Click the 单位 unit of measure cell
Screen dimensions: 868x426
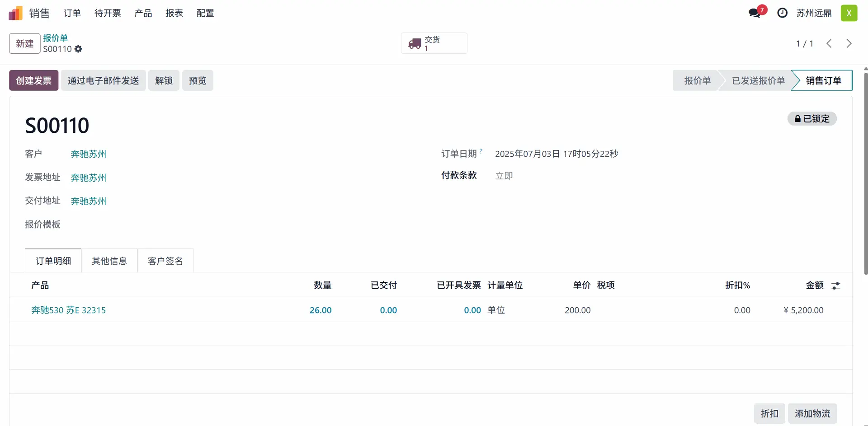point(496,310)
